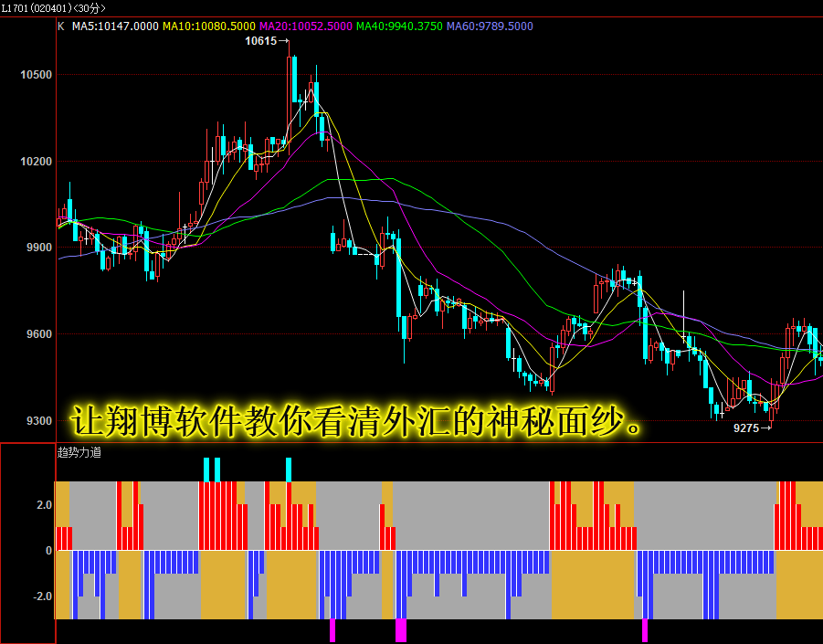
Task: Click the 9600 price axis label
Action: tap(39, 333)
